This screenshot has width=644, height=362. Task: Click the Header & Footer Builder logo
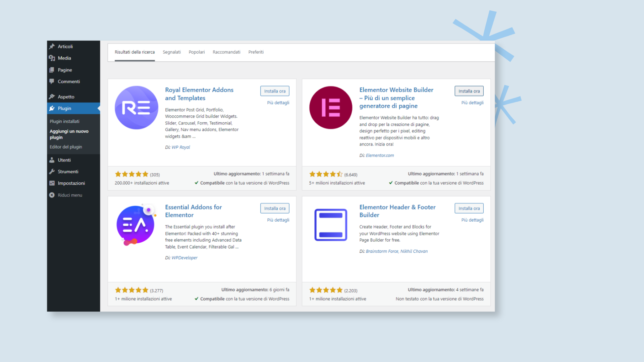(x=331, y=225)
